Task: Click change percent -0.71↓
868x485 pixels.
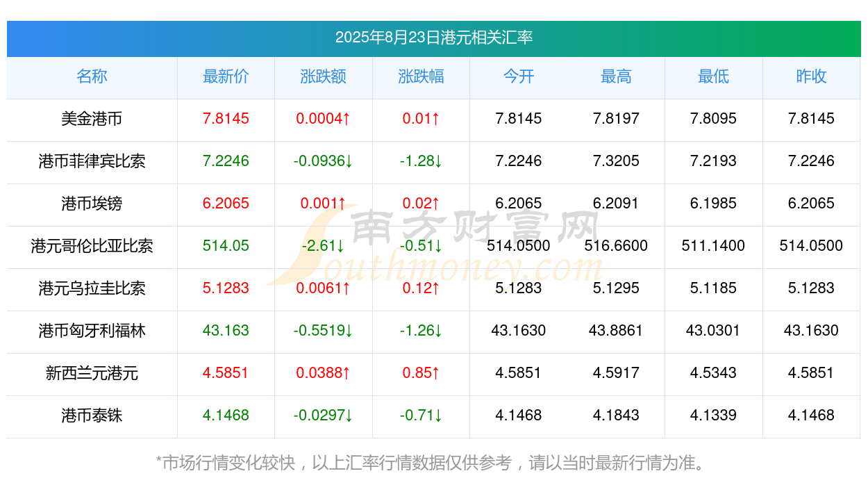Action: point(421,416)
